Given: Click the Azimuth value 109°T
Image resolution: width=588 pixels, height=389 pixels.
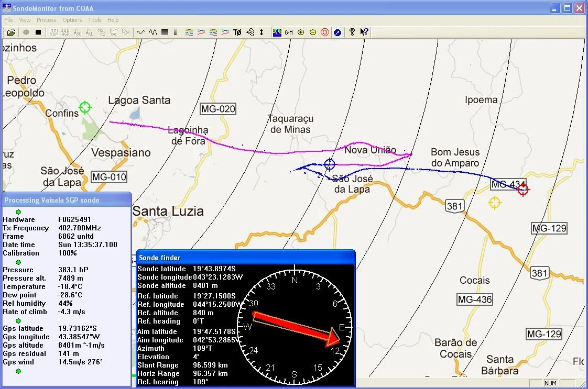Looking at the screenshot, I should pos(202,348).
